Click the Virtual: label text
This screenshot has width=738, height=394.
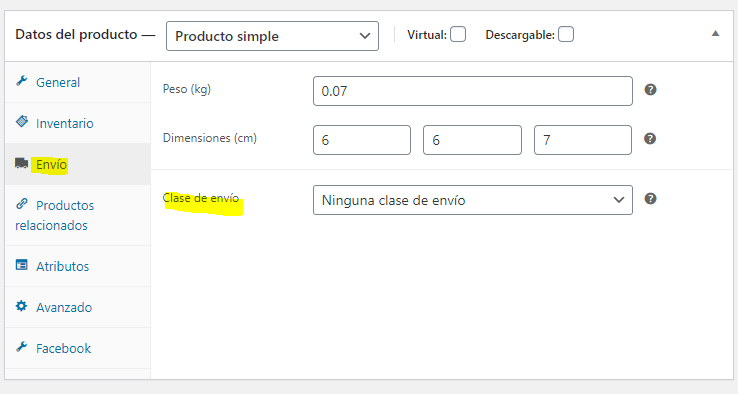pyautogui.click(x=427, y=35)
